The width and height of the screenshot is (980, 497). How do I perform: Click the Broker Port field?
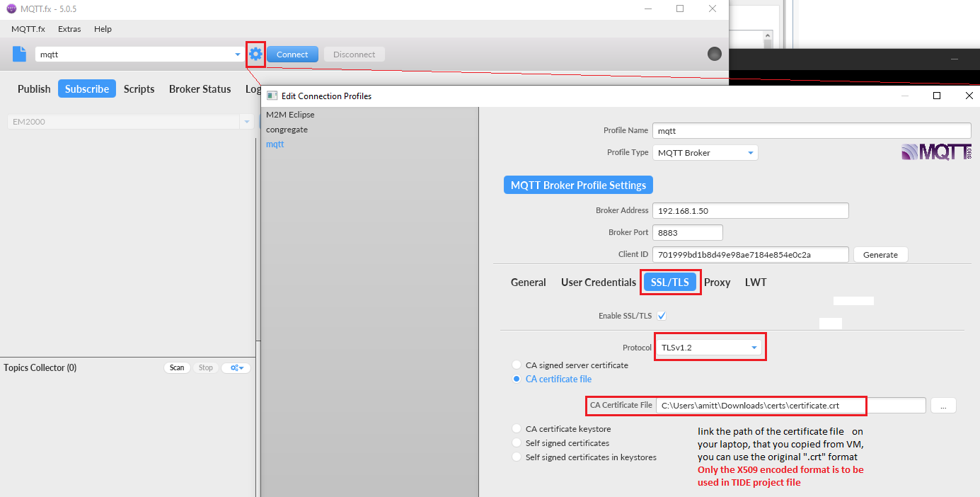tap(688, 232)
